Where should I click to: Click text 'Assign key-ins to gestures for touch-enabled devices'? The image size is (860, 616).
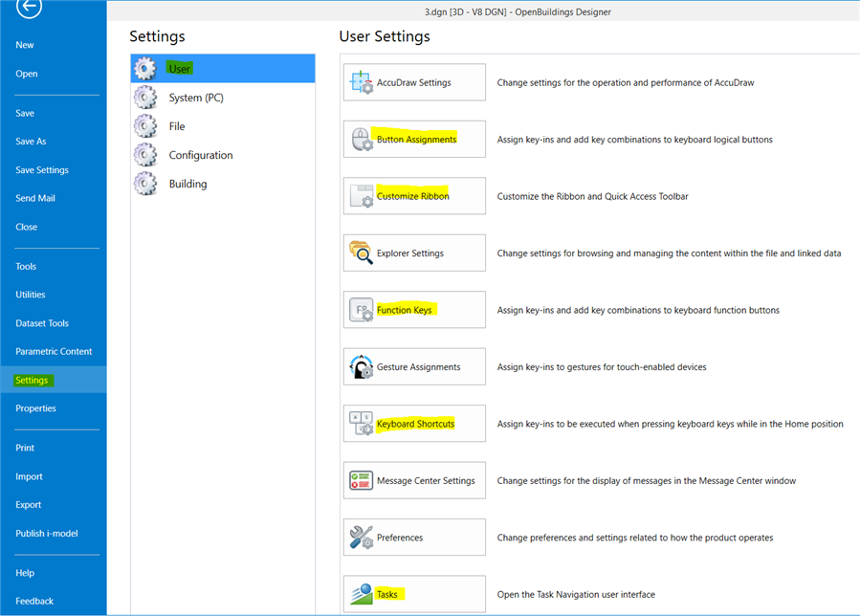click(x=602, y=367)
